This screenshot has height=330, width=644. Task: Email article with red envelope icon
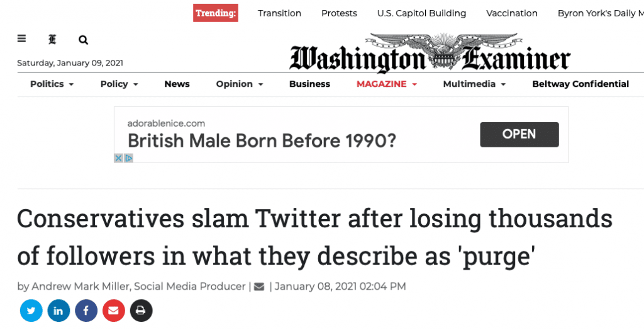click(x=114, y=310)
